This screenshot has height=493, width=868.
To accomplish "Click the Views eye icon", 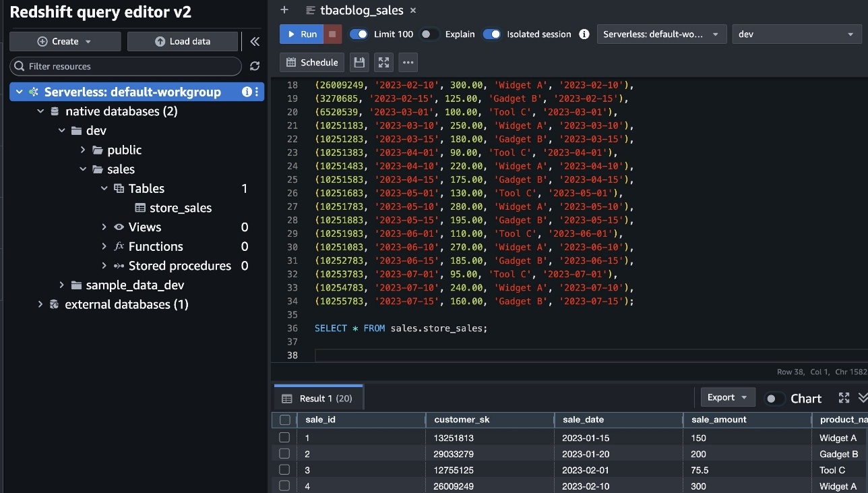I will (x=119, y=227).
